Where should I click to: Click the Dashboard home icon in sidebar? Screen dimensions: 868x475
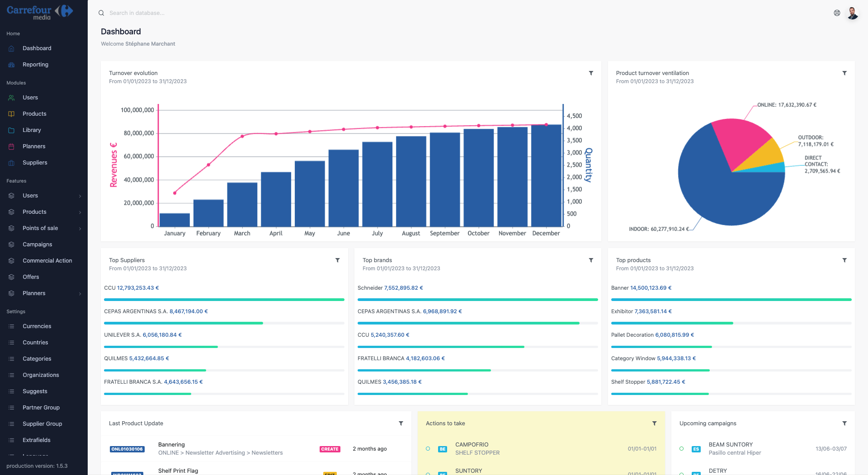pos(12,48)
